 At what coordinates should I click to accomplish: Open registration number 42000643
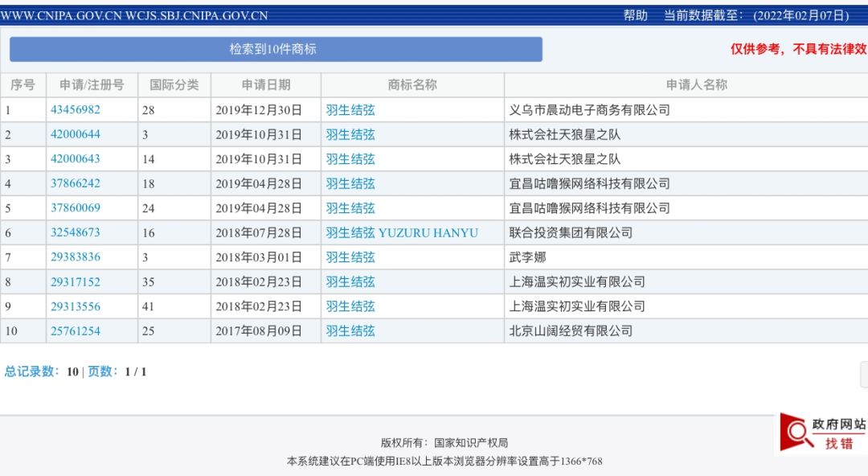[76, 158]
